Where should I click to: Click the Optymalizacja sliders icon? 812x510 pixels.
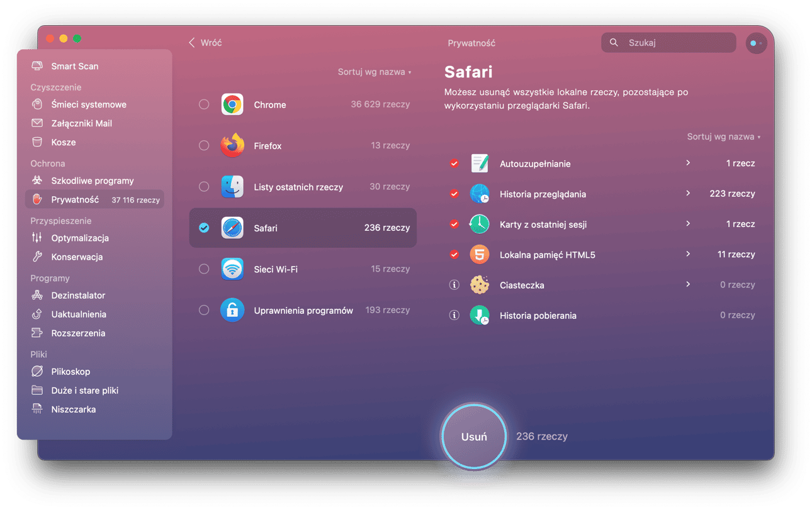pos(37,238)
